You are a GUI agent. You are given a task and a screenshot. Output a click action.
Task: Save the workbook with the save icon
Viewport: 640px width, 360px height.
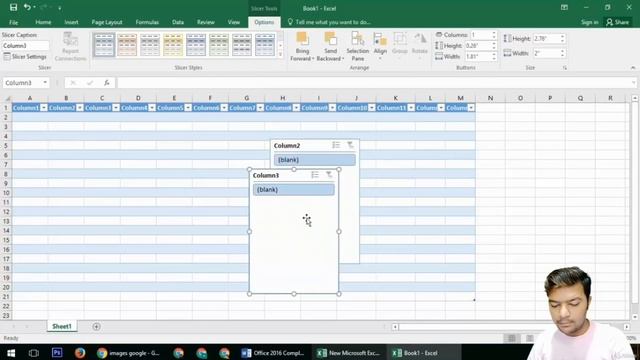click(x=13, y=7)
